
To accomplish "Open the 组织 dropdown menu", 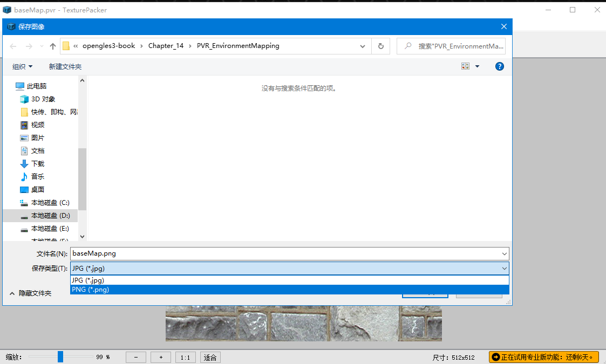I will pyautogui.click(x=22, y=66).
